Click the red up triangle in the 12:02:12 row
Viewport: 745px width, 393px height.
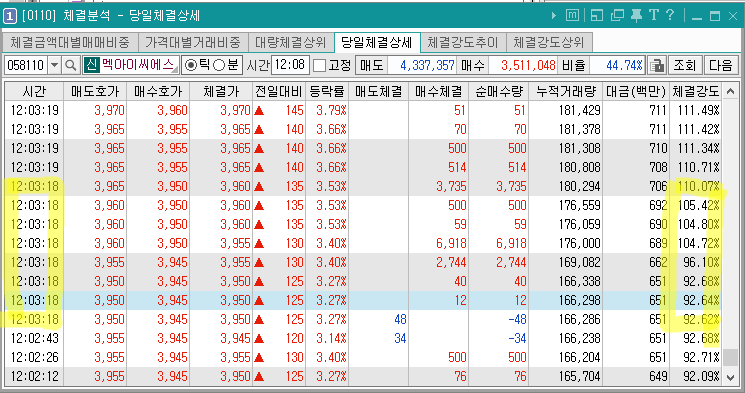click(259, 376)
